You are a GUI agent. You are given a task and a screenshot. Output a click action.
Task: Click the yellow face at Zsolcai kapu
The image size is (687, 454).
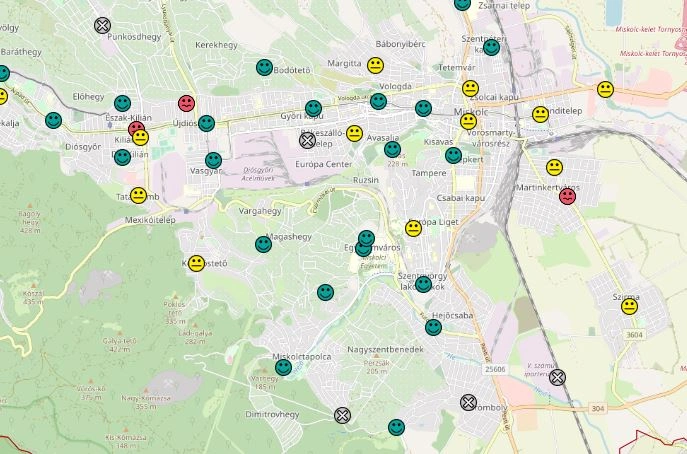click(470, 88)
